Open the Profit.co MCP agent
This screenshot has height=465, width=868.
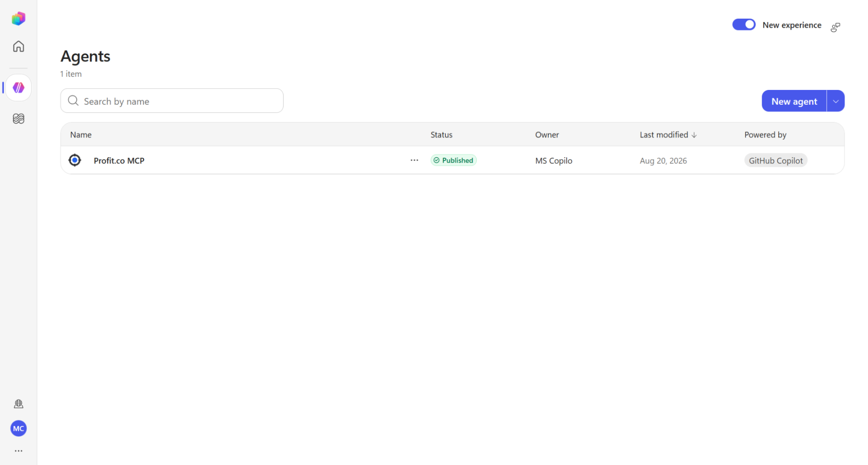119,161
